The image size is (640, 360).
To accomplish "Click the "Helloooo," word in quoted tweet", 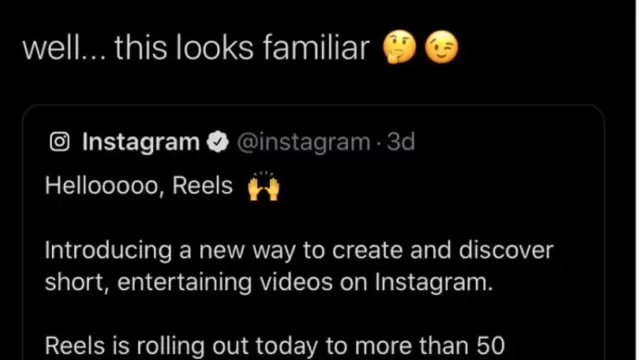I will 104,186.
